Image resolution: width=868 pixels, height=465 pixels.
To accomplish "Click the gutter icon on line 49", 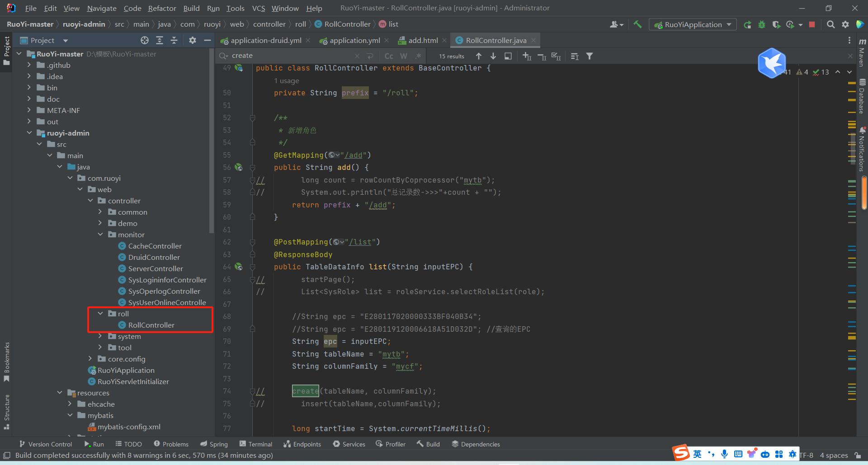I will pyautogui.click(x=239, y=68).
